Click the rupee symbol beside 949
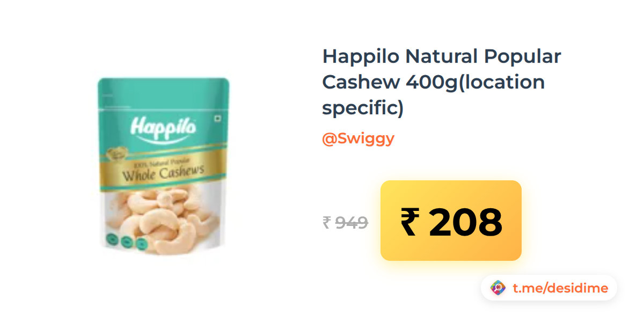 pos(326,222)
